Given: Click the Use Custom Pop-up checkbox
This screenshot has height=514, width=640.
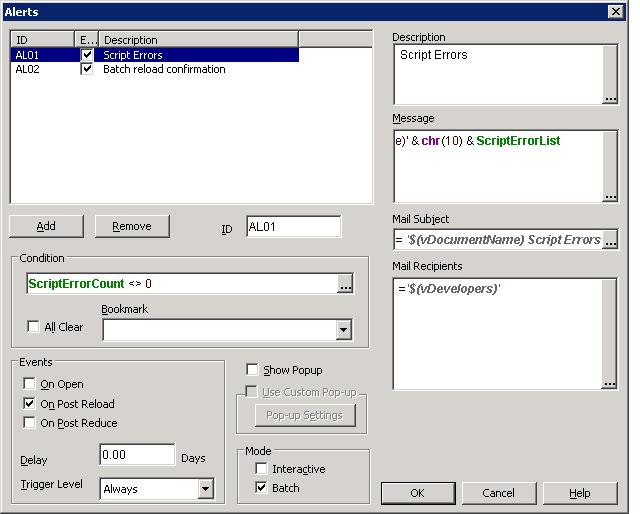Looking at the screenshot, I should (251, 392).
